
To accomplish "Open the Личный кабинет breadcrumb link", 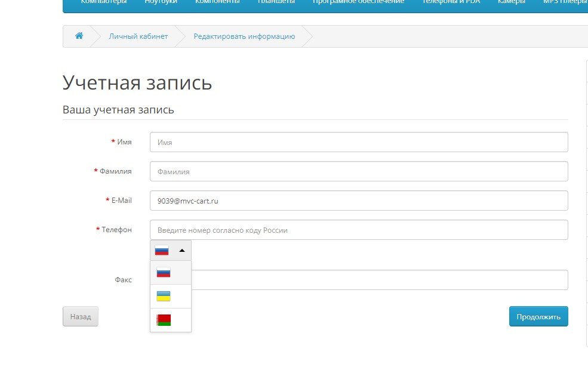I will click(x=138, y=36).
